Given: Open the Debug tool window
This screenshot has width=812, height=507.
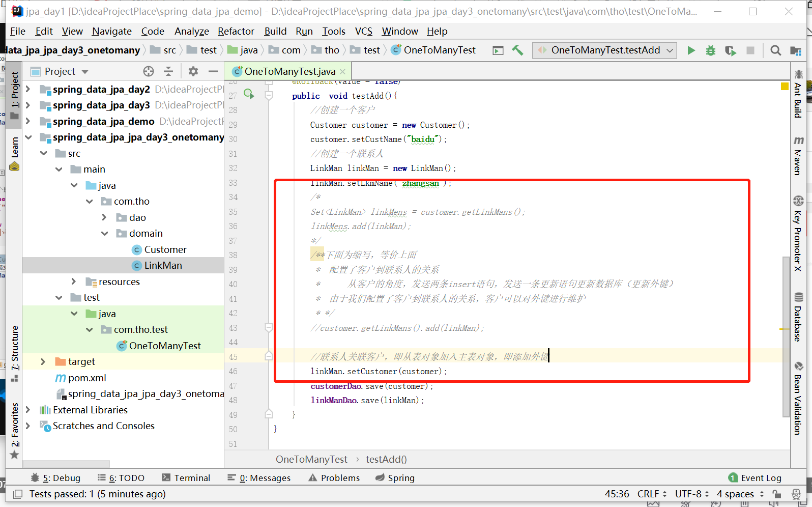Looking at the screenshot, I should [55, 478].
